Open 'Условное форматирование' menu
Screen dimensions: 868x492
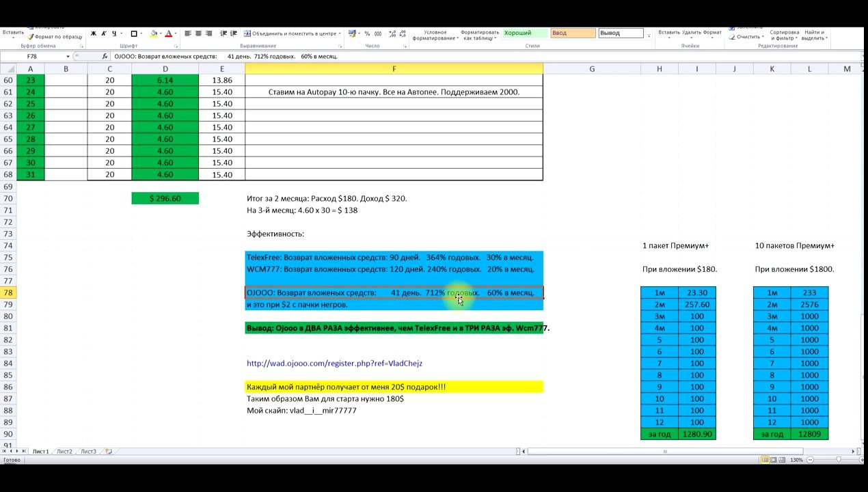click(x=436, y=36)
